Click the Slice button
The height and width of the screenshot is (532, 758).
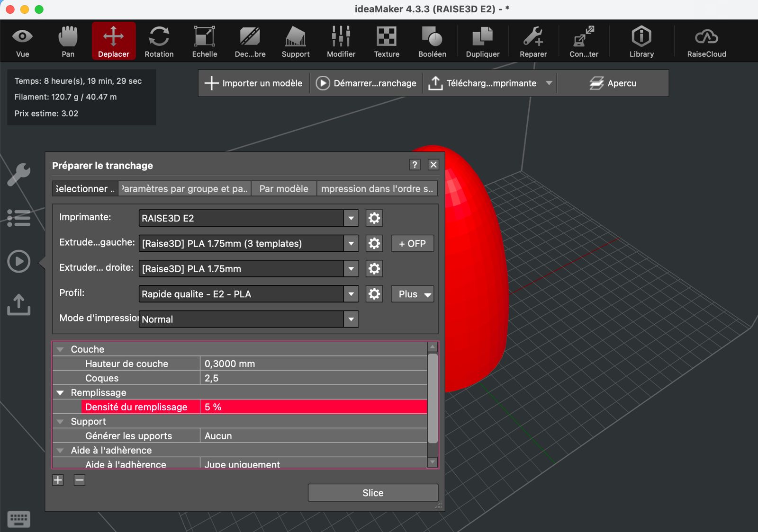pyautogui.click(x=373, y=493)
